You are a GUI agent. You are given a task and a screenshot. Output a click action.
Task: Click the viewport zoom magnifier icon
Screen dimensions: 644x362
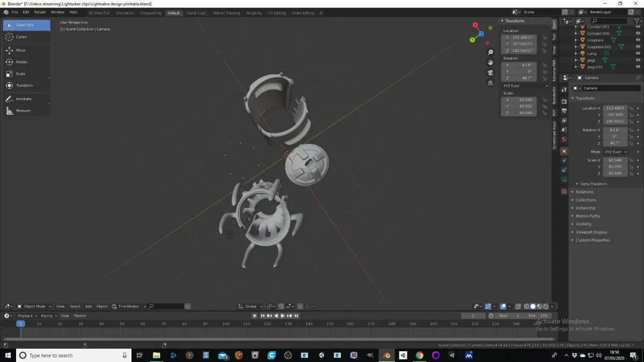[491, 52]
